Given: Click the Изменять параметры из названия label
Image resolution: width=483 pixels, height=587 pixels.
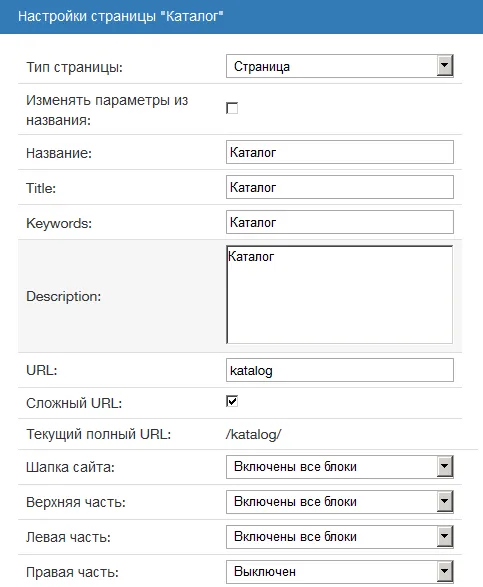Looking at the screenshot, I should coord(107,110).
